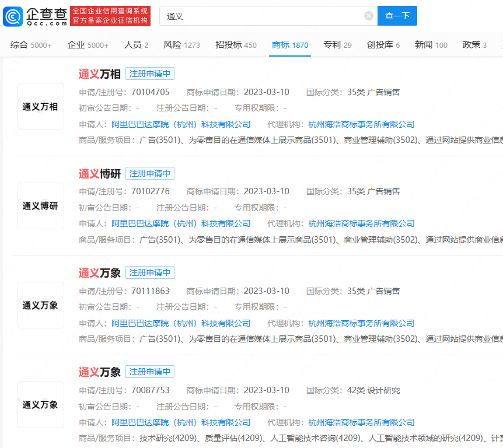This screenshot has height=448, width=503.
Task: Open agency 杭州海浩商标事务所 link under 通义博研
Action: [x=361, y=223]
